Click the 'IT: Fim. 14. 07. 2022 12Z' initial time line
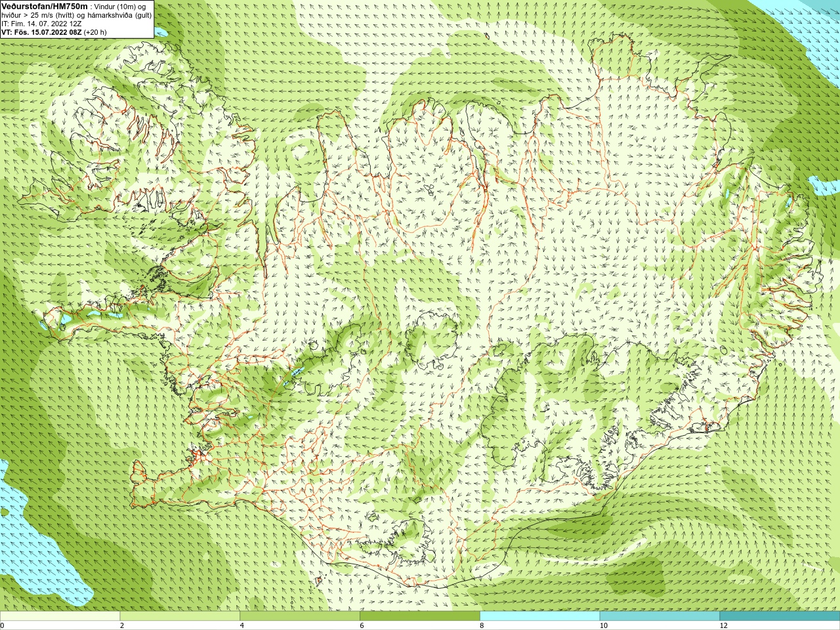This screenshot has width=840, height=630. pyautogui.click(x=42, y=24)
